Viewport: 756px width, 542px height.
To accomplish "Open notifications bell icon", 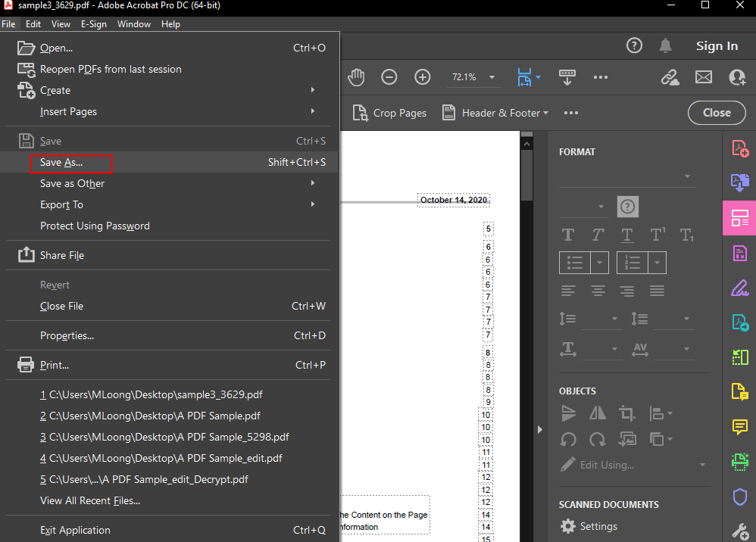I will [x=665, y=45].
